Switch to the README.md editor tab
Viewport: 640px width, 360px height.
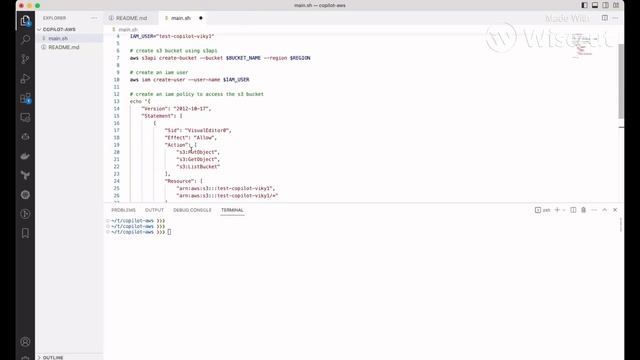click(131, 18)
